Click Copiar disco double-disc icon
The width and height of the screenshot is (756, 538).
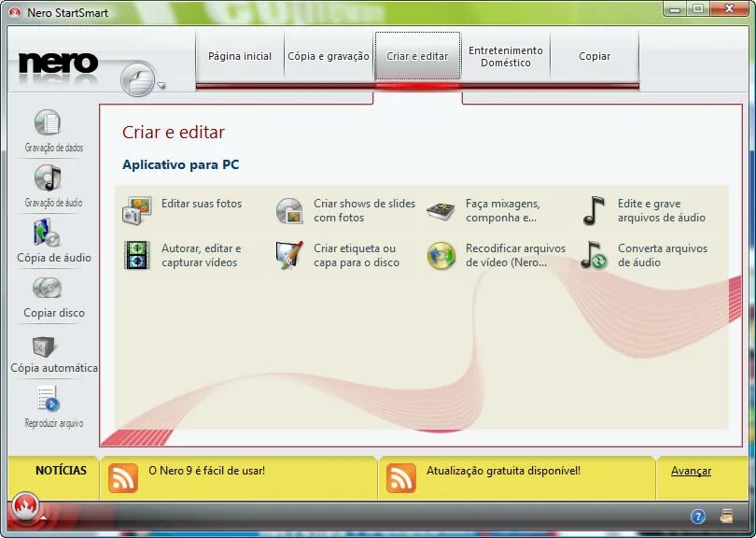(47, 288)
